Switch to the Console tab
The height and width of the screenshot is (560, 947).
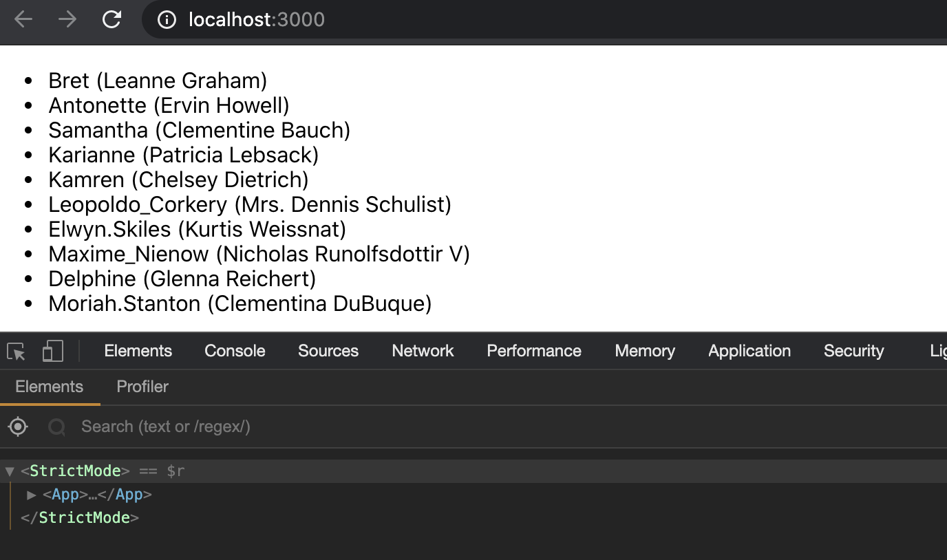coord(235,351)
